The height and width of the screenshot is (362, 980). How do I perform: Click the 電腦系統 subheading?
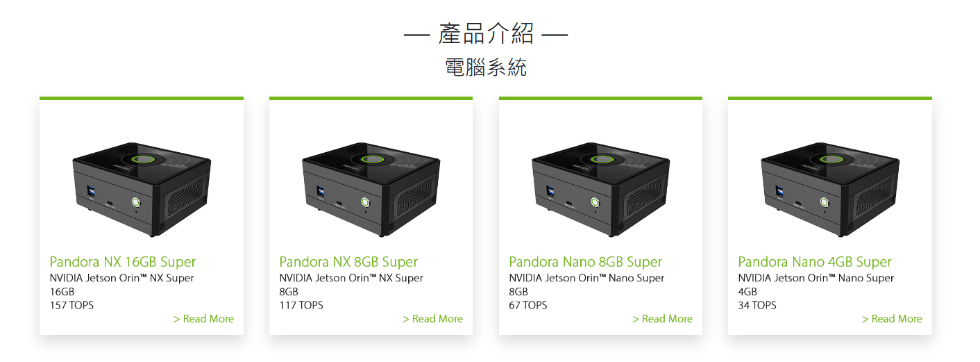[x=486, y=67]
